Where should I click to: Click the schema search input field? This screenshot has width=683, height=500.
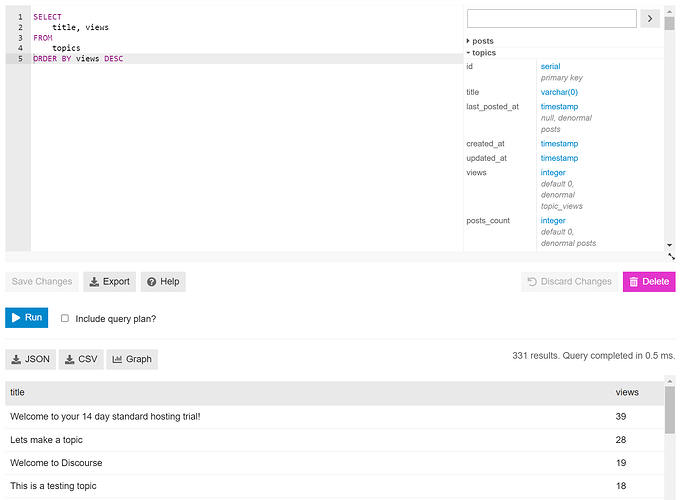tap(551, 18)
